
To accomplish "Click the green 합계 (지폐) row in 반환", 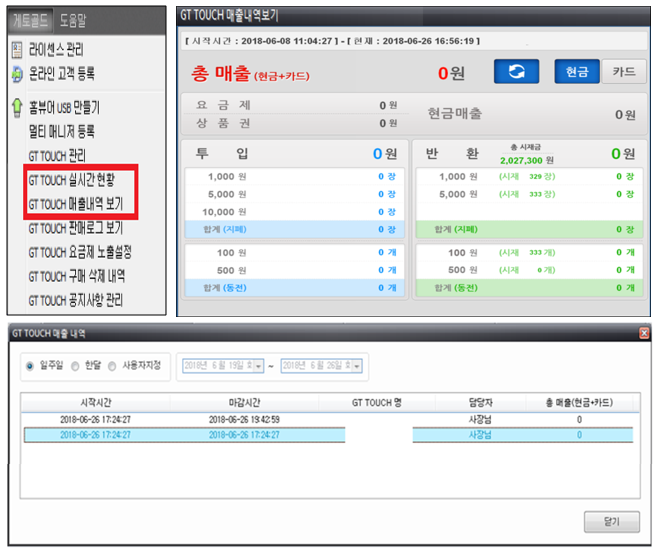I will pyautogui.click(x=529, y=229).
